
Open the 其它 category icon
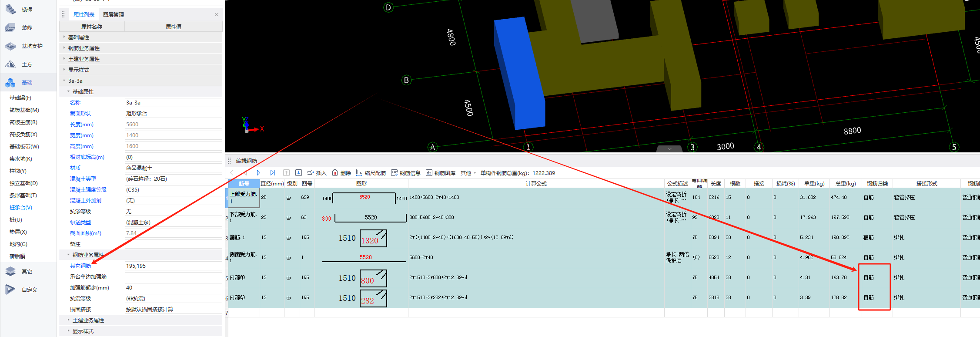coord(11,271)
